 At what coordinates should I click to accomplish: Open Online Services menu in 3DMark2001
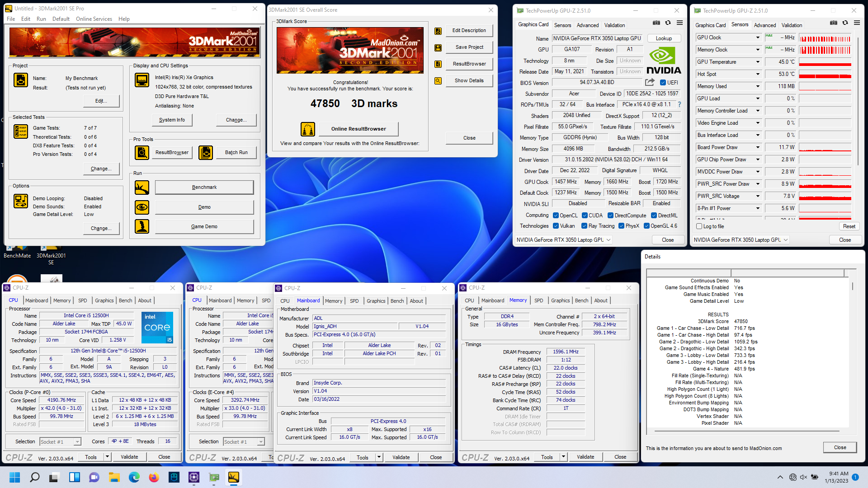pos(94,19)
